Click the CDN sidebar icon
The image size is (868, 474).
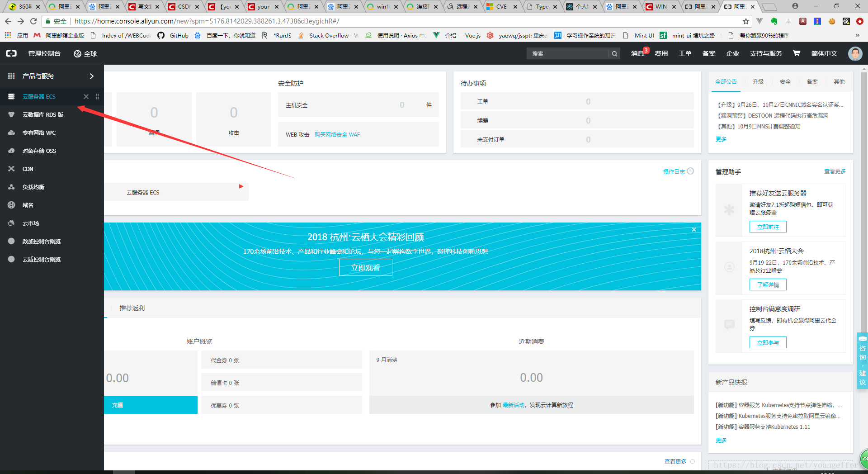tap(11, 169)
